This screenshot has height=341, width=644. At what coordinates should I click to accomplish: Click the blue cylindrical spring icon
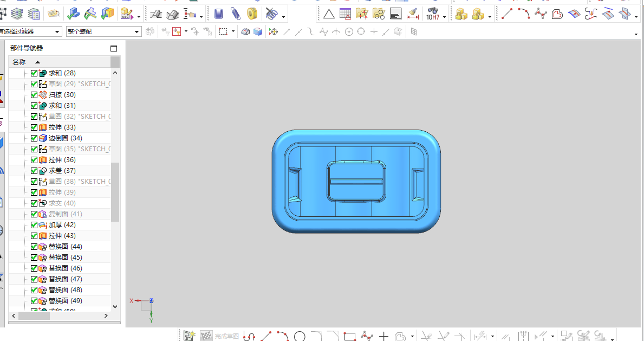point(218,14)
